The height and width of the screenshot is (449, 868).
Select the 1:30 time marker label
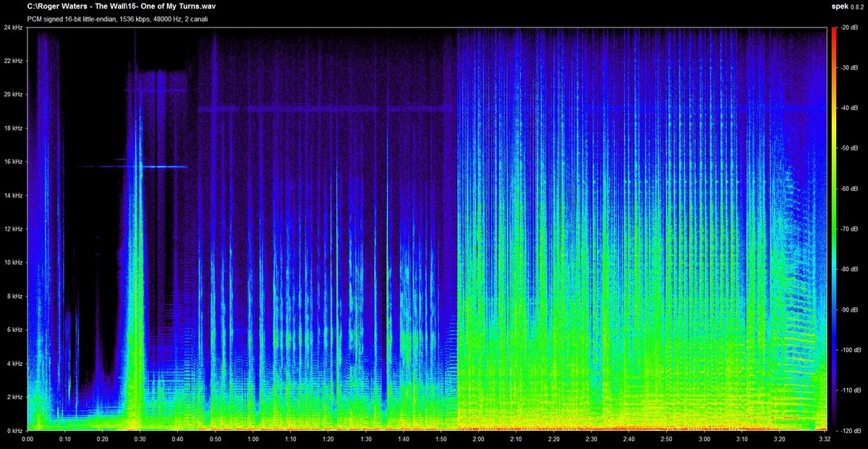coord(366,439)
